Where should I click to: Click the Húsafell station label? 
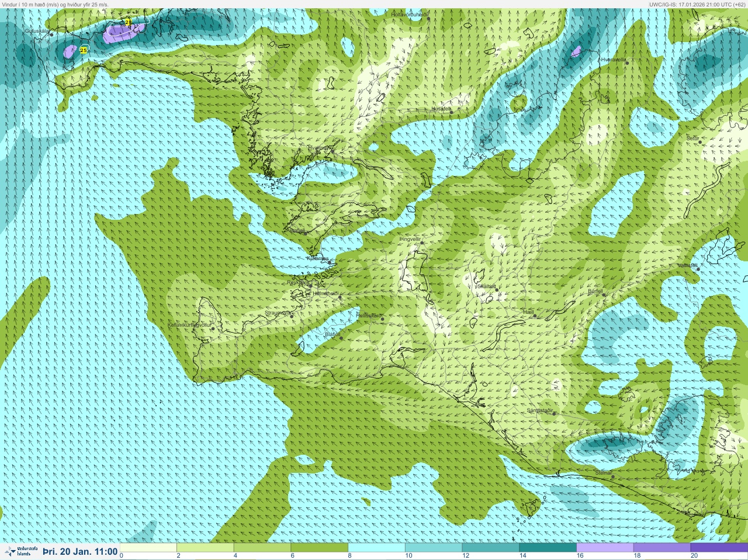point(441,109)
